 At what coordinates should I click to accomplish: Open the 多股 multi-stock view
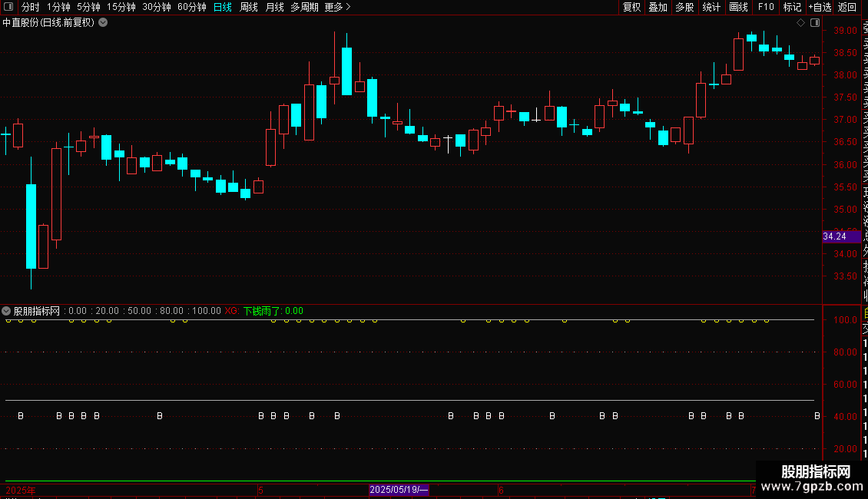684,7
